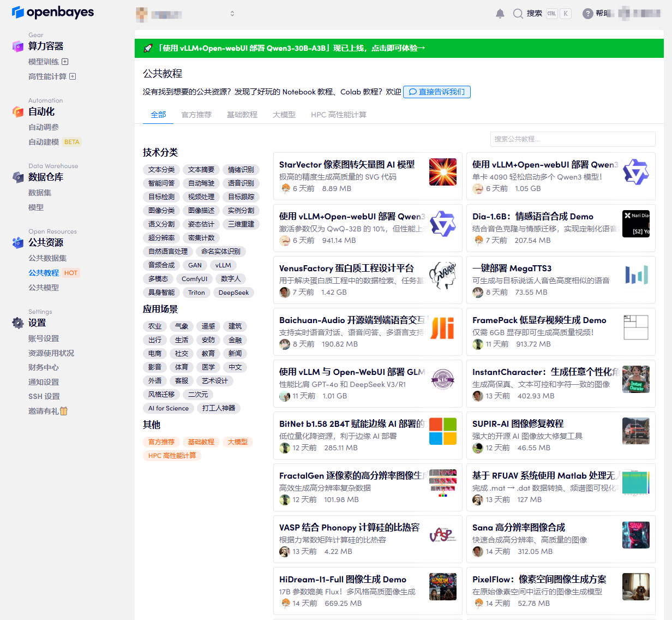Click the GLM tutorial round logo
Image resolution: width=672 pixels, height=620 pixels.
click(x=443, y=379)
